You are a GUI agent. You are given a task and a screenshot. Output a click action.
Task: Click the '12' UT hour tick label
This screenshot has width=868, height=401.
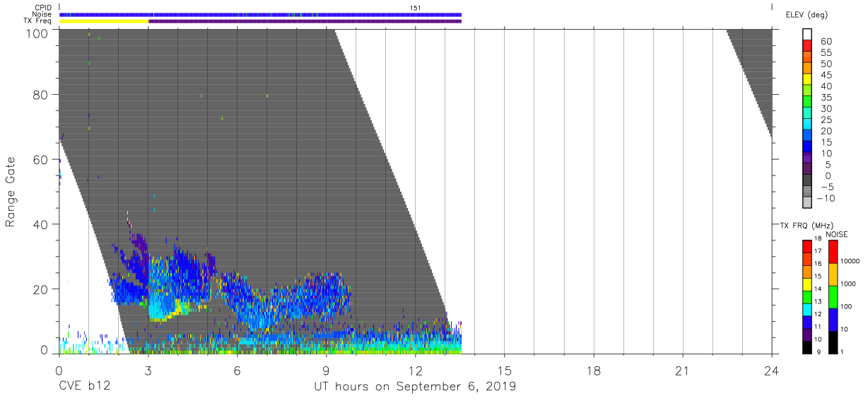(415, 370)
